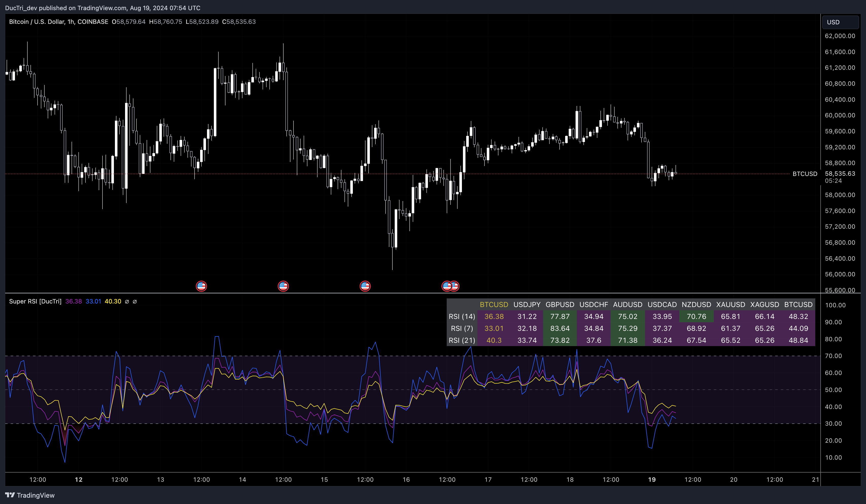Screen dimensions: 866x504
Task: Click the table cell showing 71.38
Action: click(628, 340)
